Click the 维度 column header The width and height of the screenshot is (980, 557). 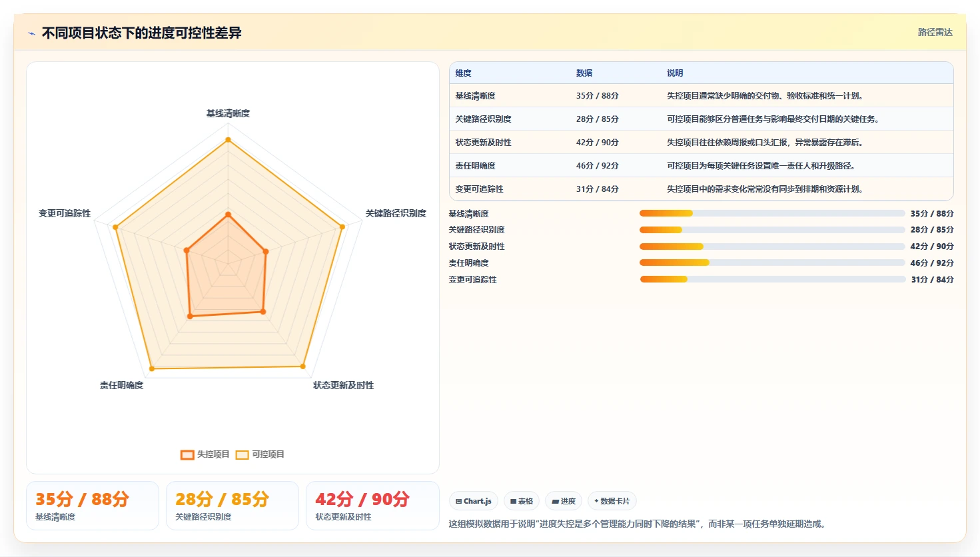click(464, 73)
